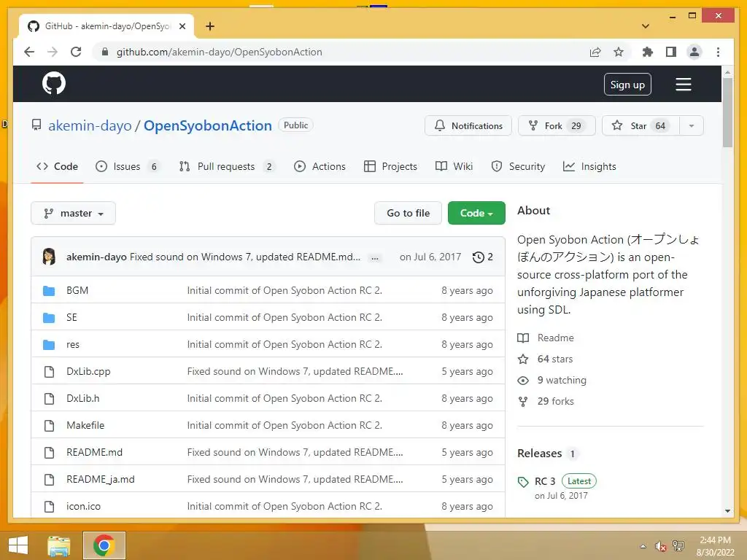The image size is (747, 560).
Task: Open the Chrome extensions puzzle icon
Action: click(x=648, y=52)
